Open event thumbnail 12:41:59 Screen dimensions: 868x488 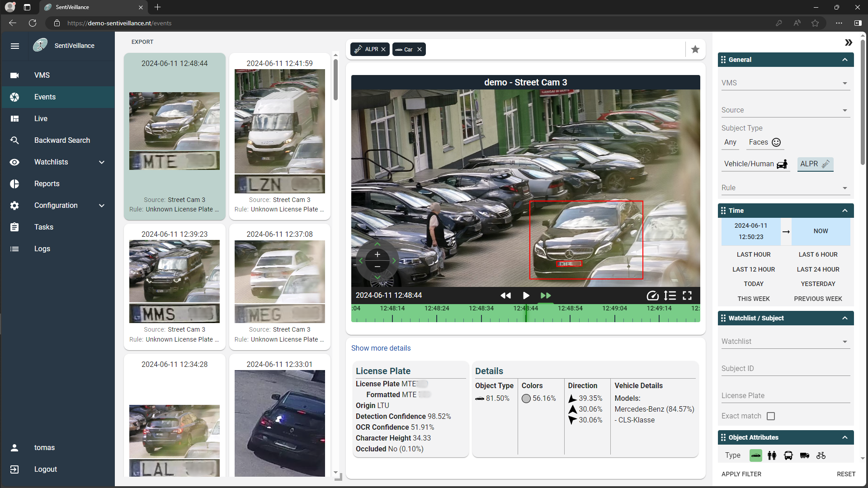coord(279,137)
